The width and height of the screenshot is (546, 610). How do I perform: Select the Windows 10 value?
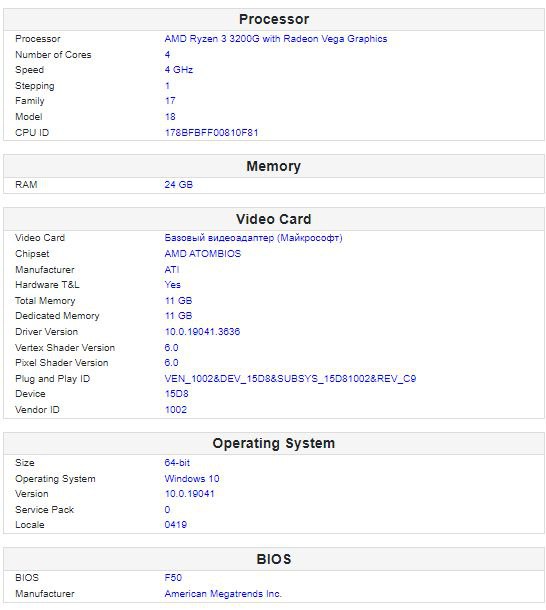(192, 479)
